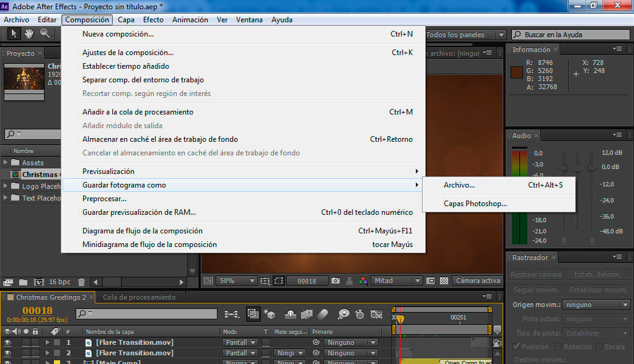Open the Mitad resolution dropdown
634x364 pixels.
tap(397, 280)
